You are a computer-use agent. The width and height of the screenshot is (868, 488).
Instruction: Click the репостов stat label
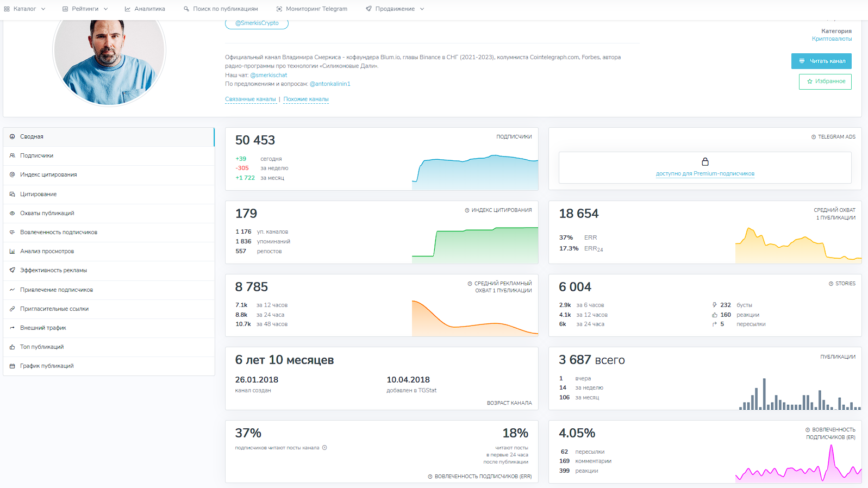pyautogui.click(x=269, y=251)
